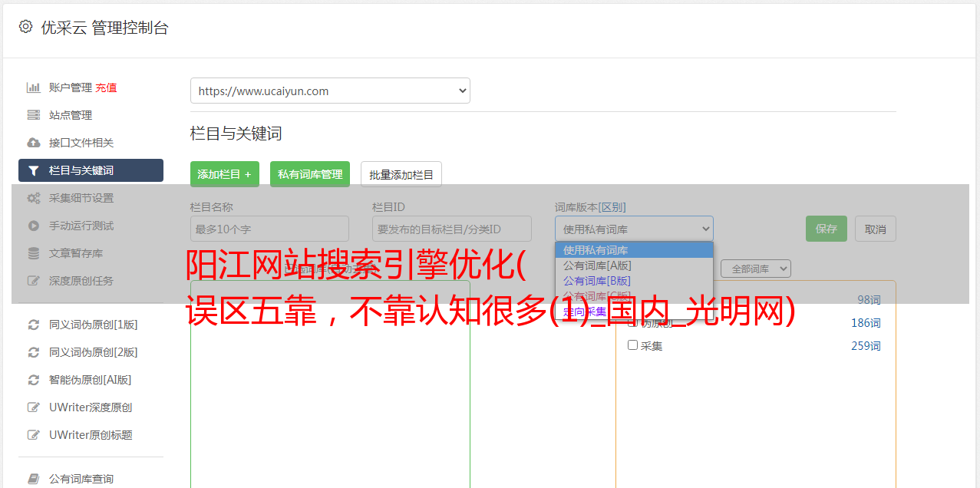Select 公有词库[A版] option

coord(634,265)
